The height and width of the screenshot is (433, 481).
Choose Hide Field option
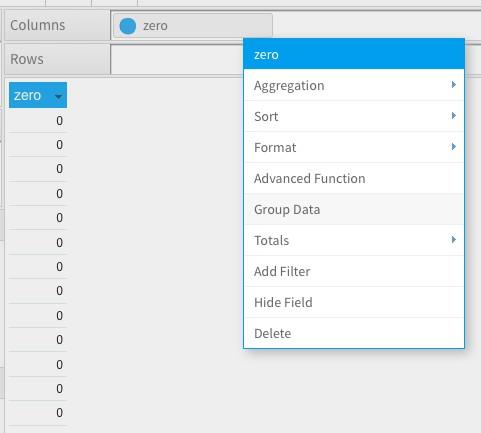(x=354, y=302)
